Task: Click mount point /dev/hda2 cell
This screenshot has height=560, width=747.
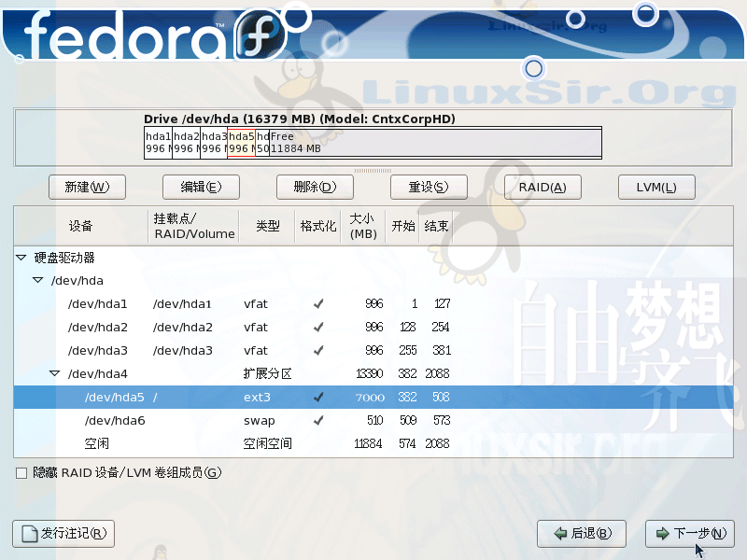Action: click(182, 328)
